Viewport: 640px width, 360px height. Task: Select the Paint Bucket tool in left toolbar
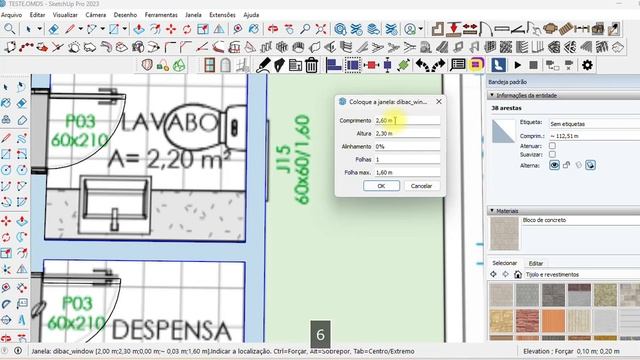click(x=6, y=103)
